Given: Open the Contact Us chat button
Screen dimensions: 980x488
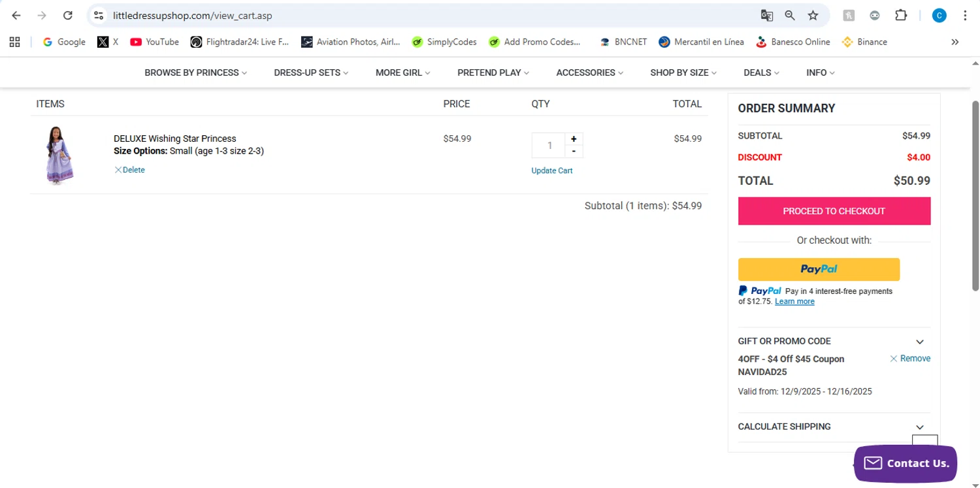Looking at the screenshot, I should [x=906, y=463].
